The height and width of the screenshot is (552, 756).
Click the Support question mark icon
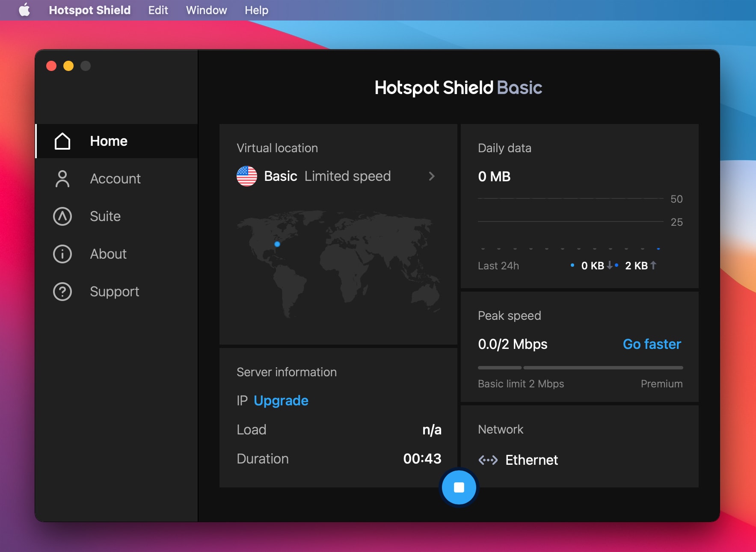62,292
